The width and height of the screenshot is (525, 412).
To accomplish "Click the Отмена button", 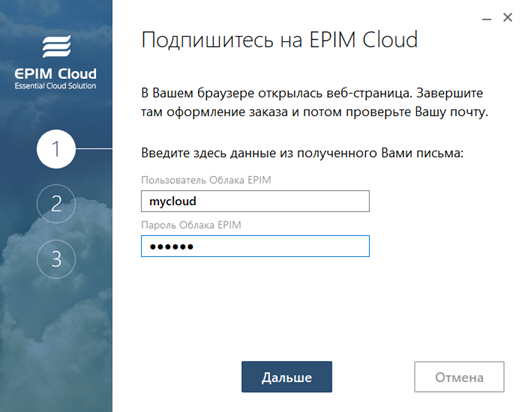I will pos(459,377).
